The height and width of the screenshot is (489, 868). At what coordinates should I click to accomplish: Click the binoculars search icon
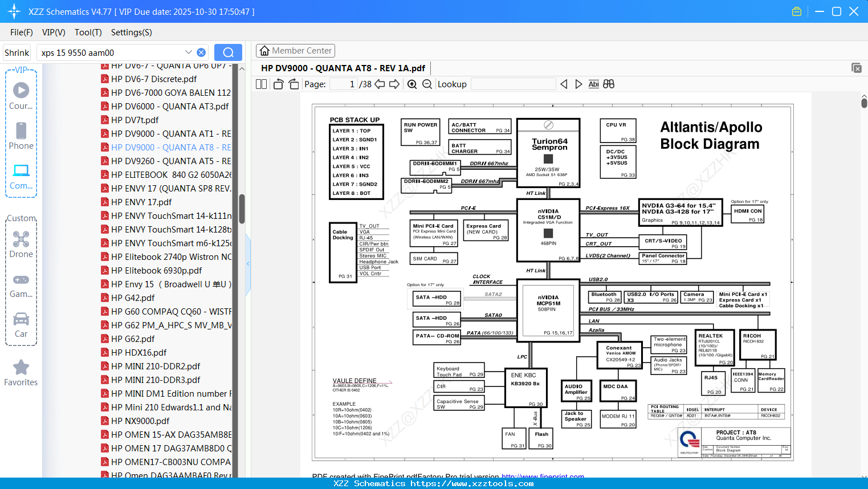pyautogui.click(x=609, y=84)
